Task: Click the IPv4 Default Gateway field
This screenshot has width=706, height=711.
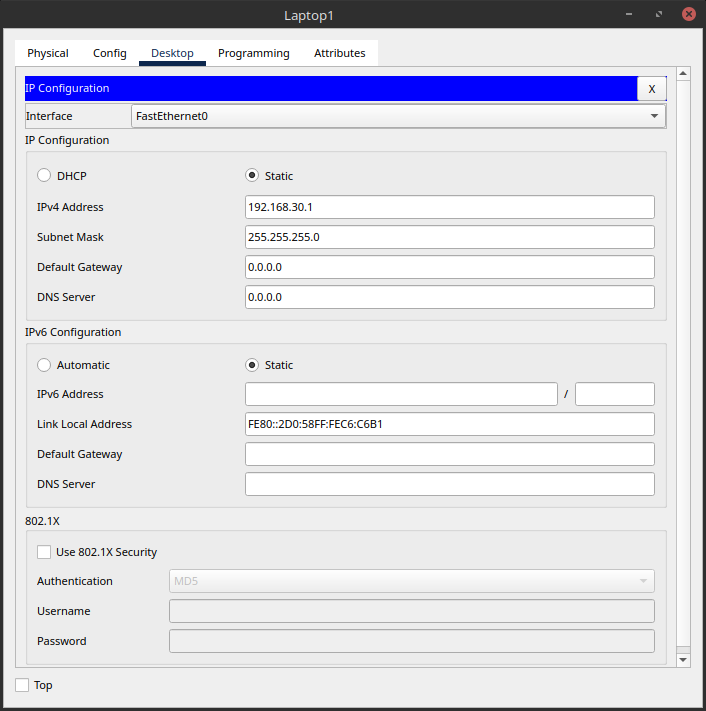Action: click(x=449, y=267)
